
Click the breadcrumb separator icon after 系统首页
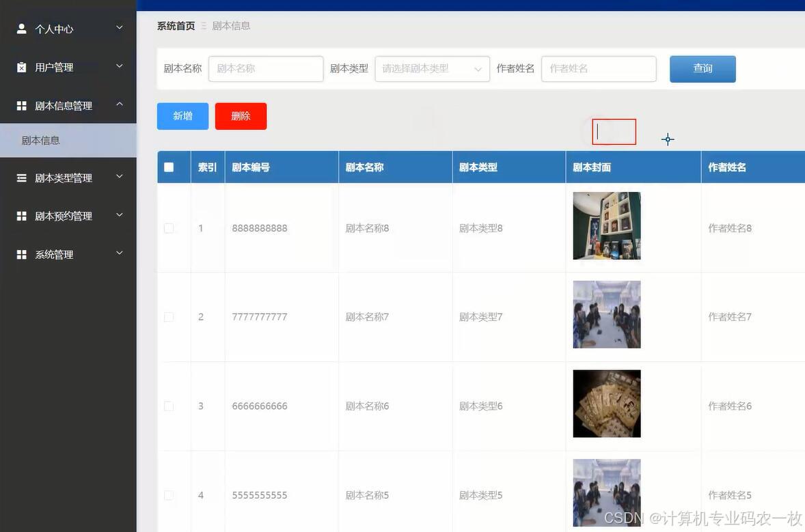tap(204, 25)
